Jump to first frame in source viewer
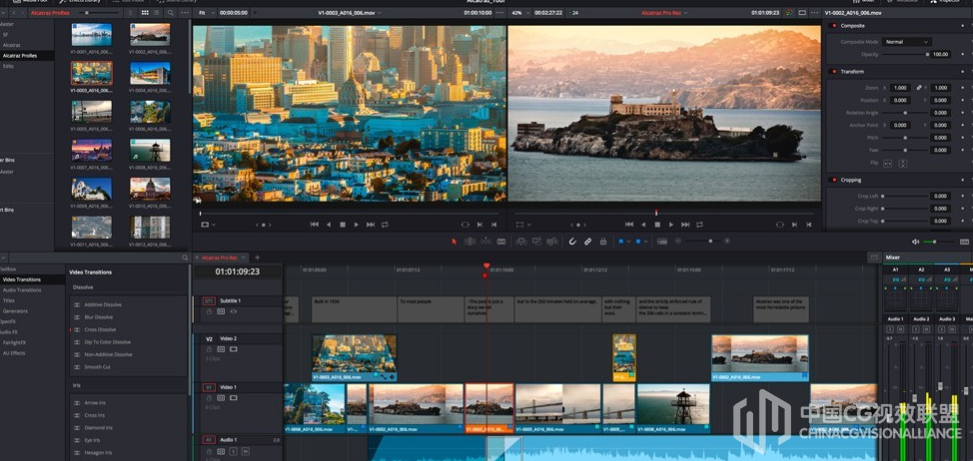Screen dimensions: 973x461 (x=314, y=225)
